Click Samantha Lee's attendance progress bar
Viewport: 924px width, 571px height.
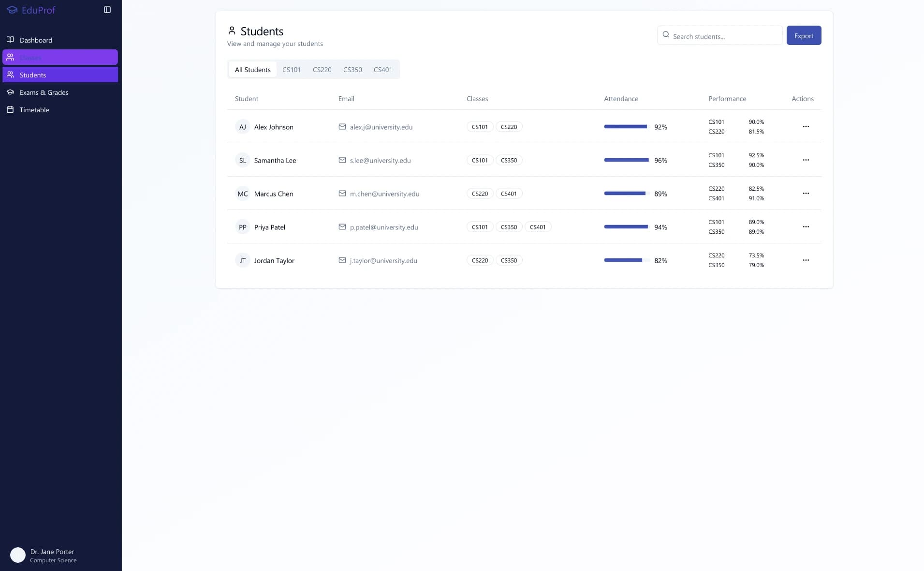[627, 160]
